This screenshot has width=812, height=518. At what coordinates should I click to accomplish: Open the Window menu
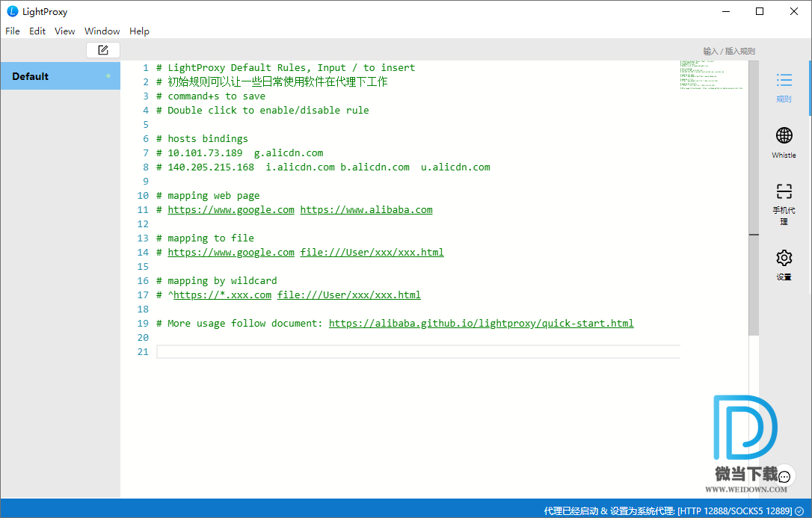coord(102,31)
